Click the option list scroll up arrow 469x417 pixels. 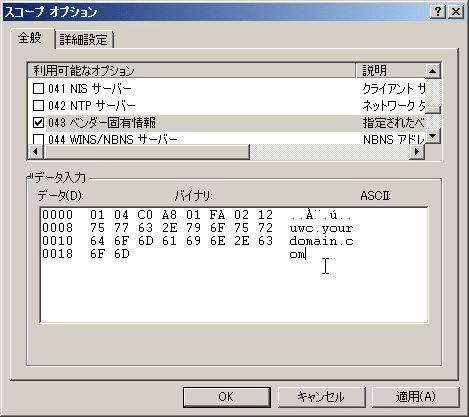point(433,71)
